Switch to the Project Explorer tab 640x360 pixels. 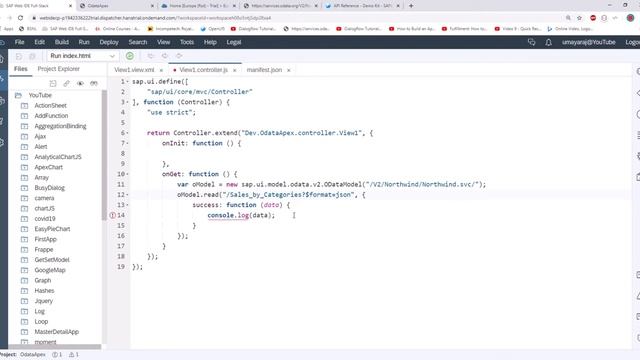click(x=58, y=69)
